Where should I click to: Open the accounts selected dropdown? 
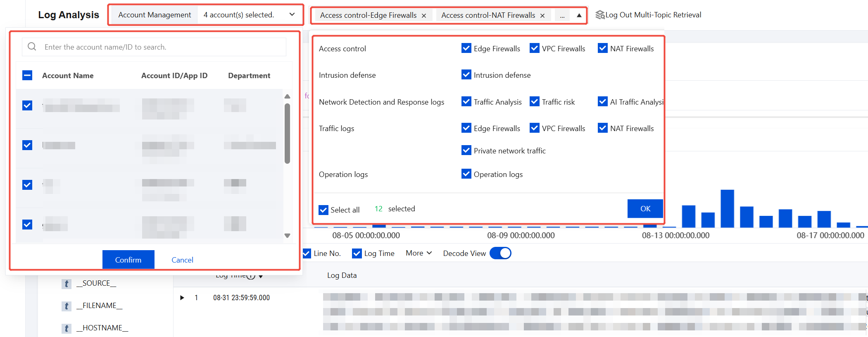point(249,15)
